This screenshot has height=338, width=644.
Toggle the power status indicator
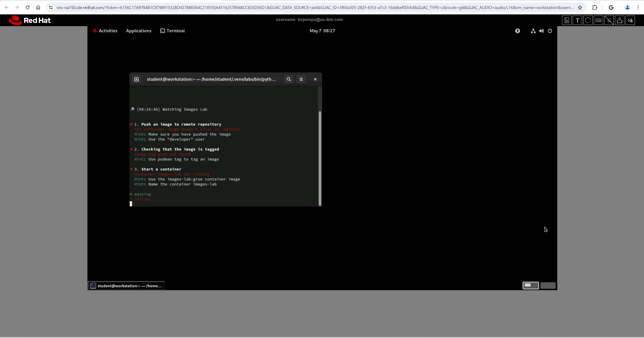[550, 31]
